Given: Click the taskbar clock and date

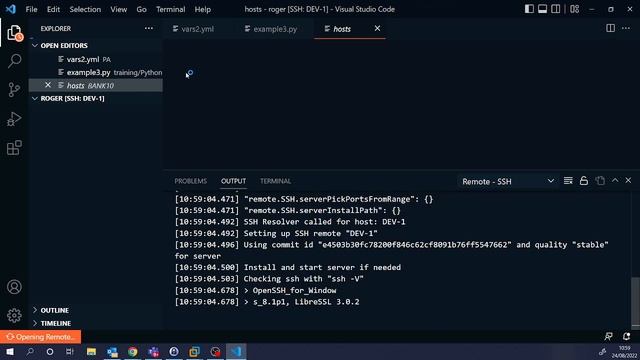Looking at the screenshot, I should [x=624, y=352].
